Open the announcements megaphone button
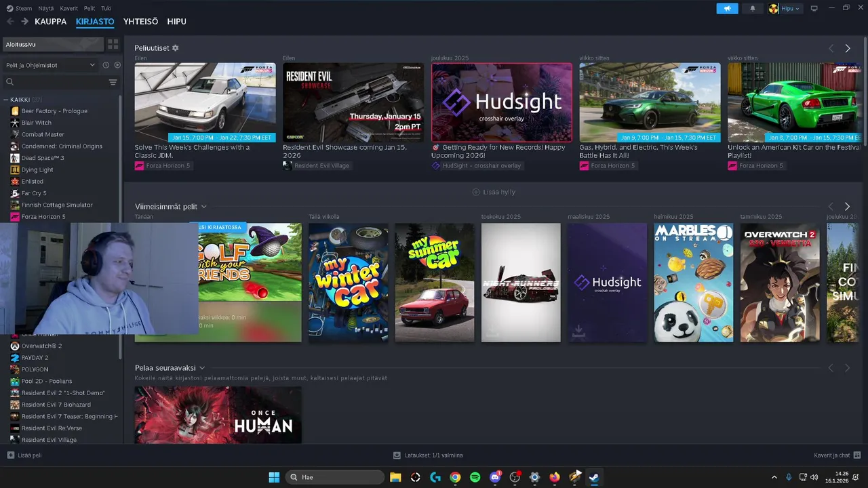This screenshot has height=488, width=868. click(727, 8)
